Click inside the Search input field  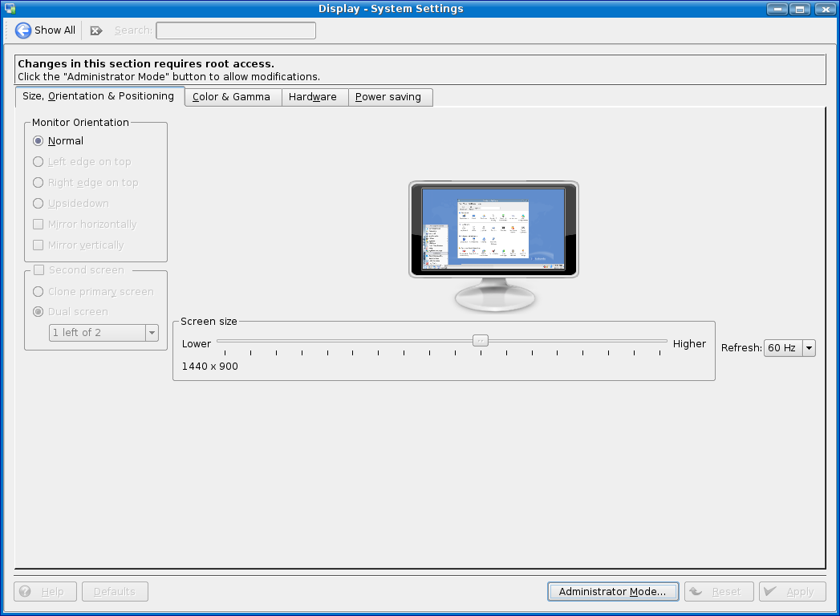click(236, 30)
